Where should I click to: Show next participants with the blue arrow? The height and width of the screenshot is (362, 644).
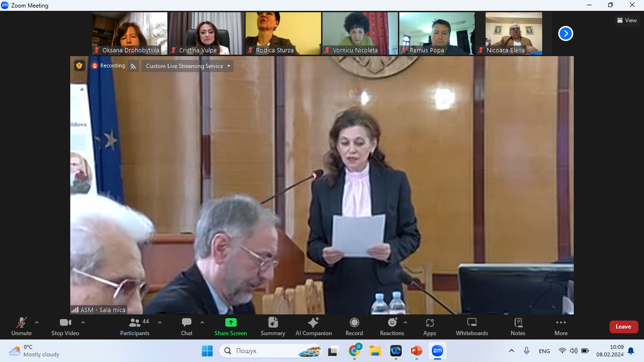(566, 33)
